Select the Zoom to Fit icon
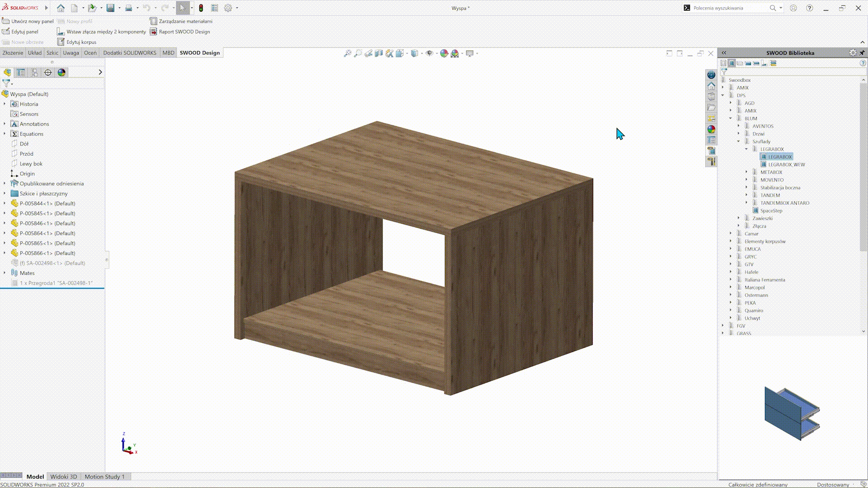Screen dimensions: 868x488 pos(348,53)
